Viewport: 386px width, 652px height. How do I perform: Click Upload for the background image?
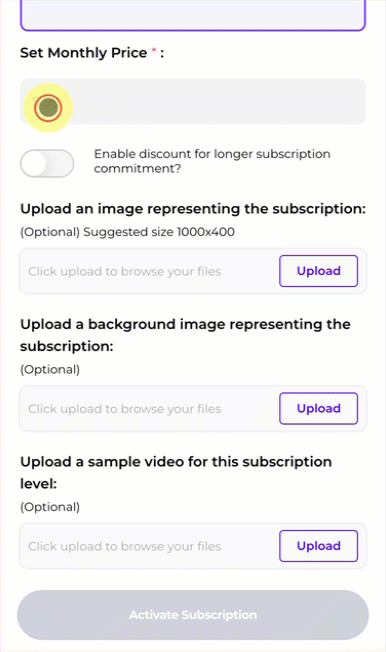319,408
